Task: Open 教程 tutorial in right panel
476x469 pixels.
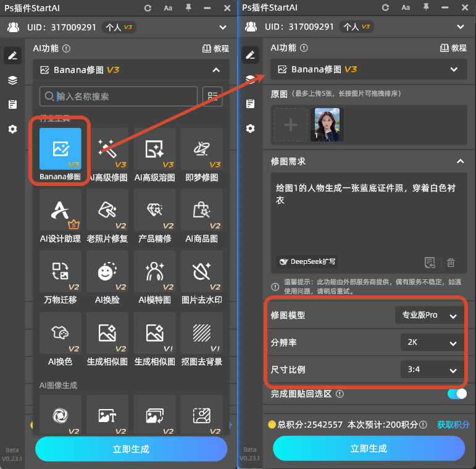Action: (x=454, y=48)
